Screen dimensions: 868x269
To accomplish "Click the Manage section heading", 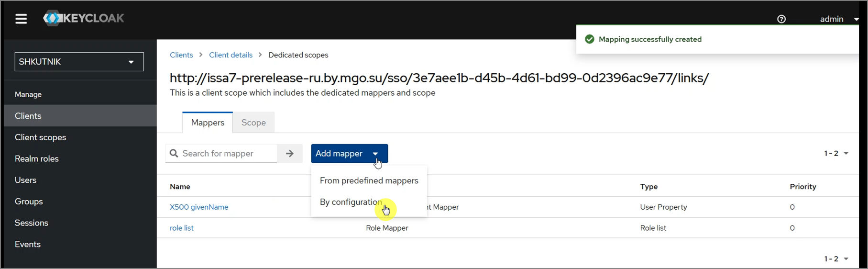I will click(x=28, y=94).
